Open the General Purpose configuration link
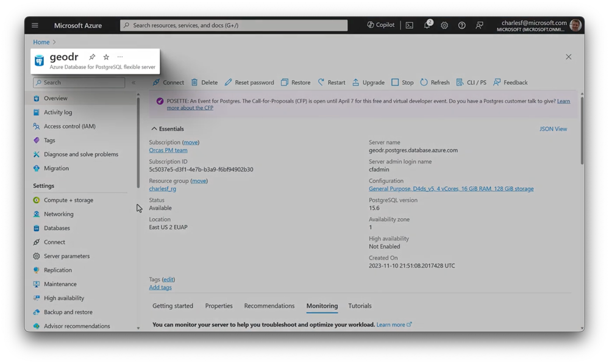Viewport: 609px width, 364px height. [x=451, y=188]
